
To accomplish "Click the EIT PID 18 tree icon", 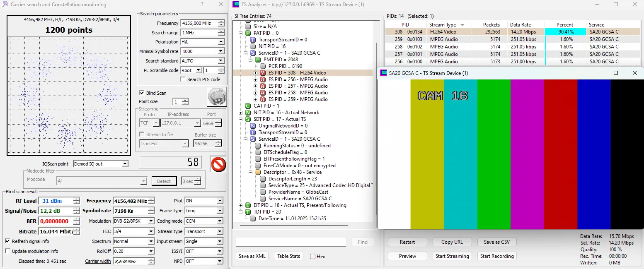I will 248,205.
